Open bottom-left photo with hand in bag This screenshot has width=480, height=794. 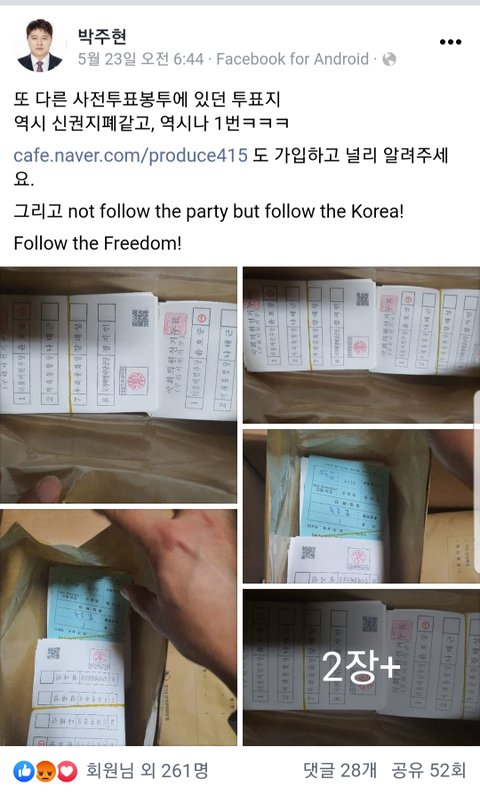(118, 627)
